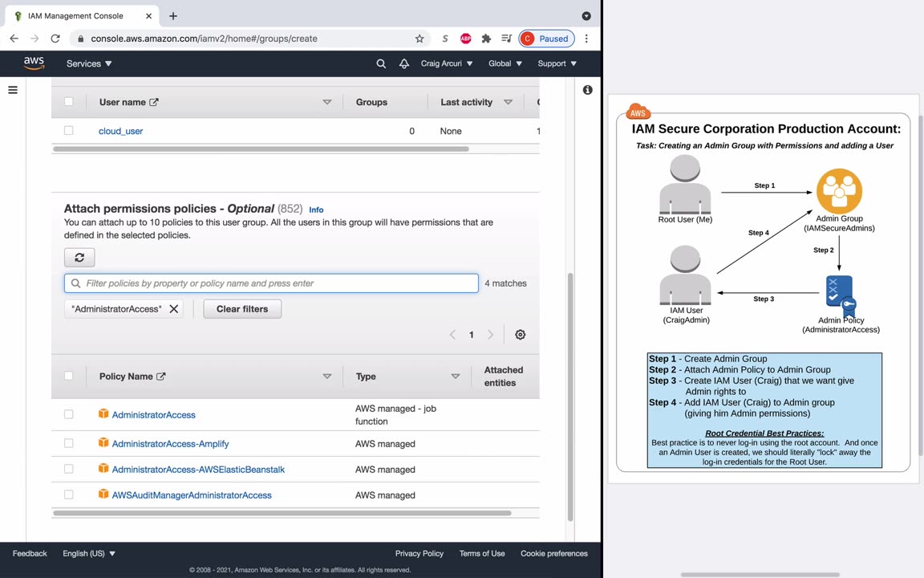
Task: Open policy table settings gear
Action: [521, 335]
